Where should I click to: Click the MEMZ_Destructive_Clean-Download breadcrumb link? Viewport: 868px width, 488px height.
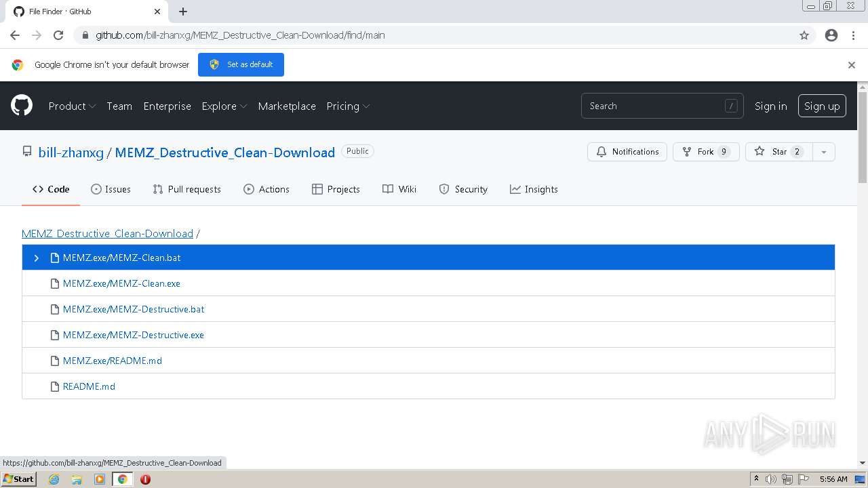click(x=107, y=233)
